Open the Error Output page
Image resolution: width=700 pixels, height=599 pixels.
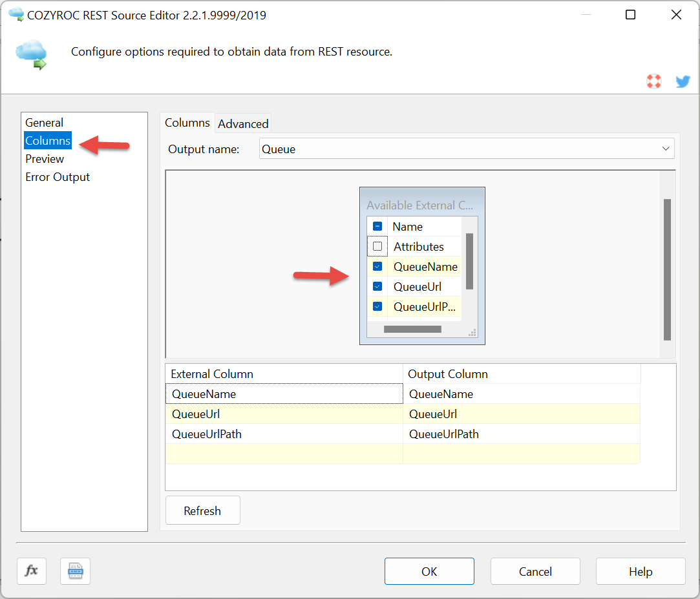tap(58, 177)
